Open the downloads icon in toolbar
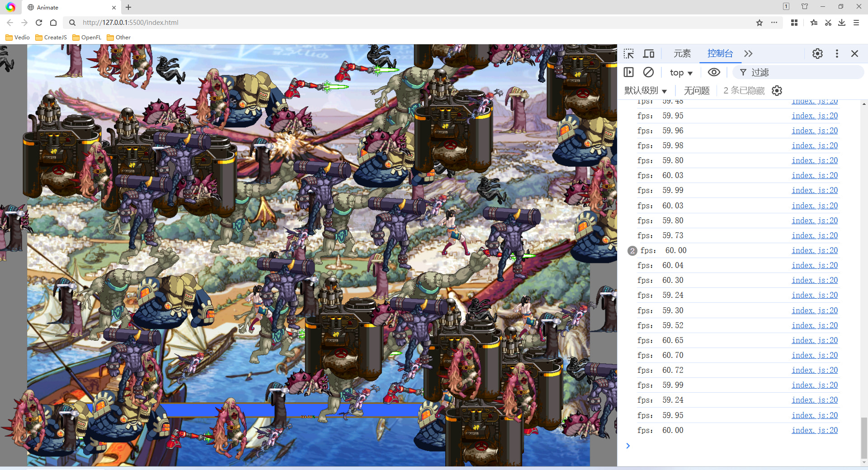 (x=842, y=23)
